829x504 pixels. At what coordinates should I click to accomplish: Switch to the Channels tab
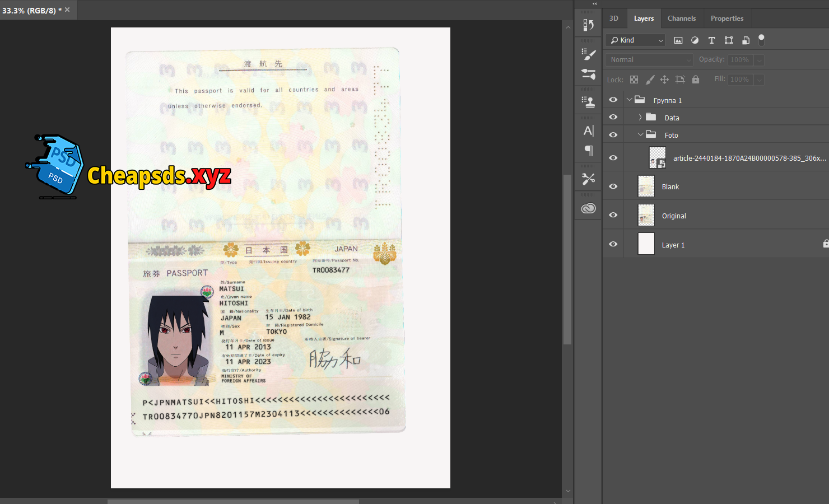coord(681,18)
